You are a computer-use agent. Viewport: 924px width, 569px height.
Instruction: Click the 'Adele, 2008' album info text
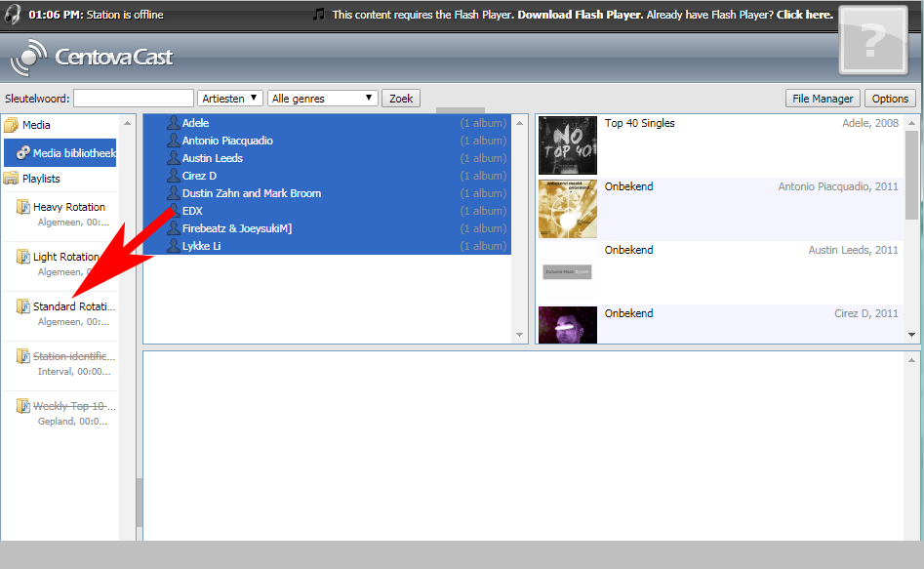click(x=869, y=123)
